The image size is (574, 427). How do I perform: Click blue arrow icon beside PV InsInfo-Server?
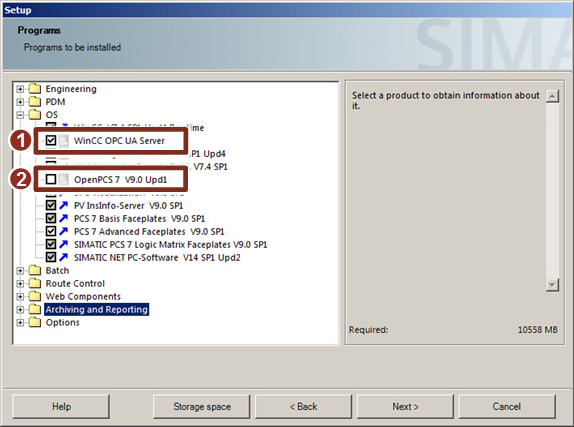coord(64,205)
